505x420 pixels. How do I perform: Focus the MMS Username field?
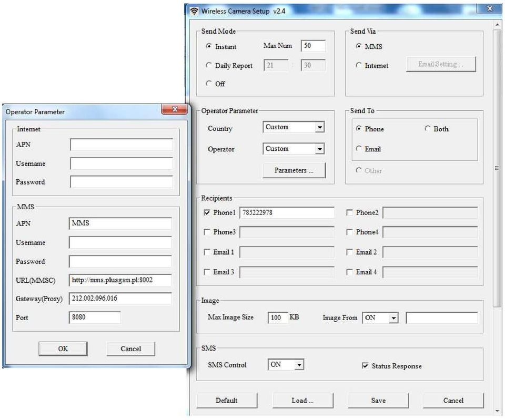(120, 243)
